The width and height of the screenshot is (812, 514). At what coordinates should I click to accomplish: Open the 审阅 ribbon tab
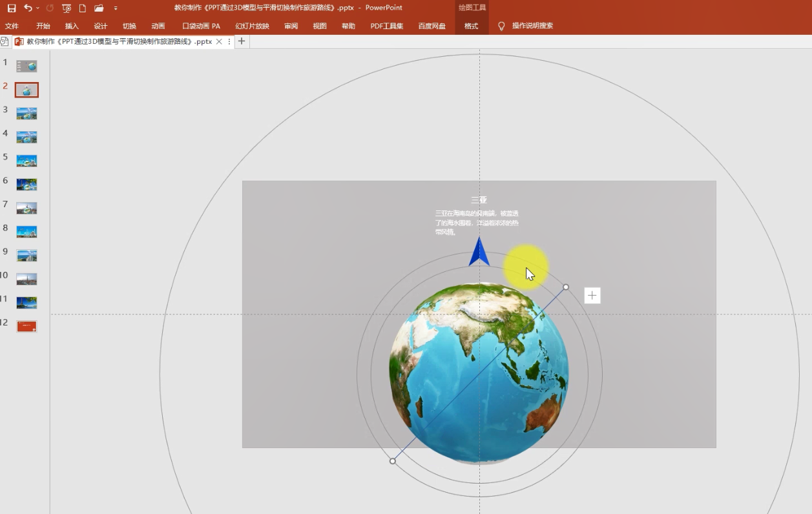[291, 26]
